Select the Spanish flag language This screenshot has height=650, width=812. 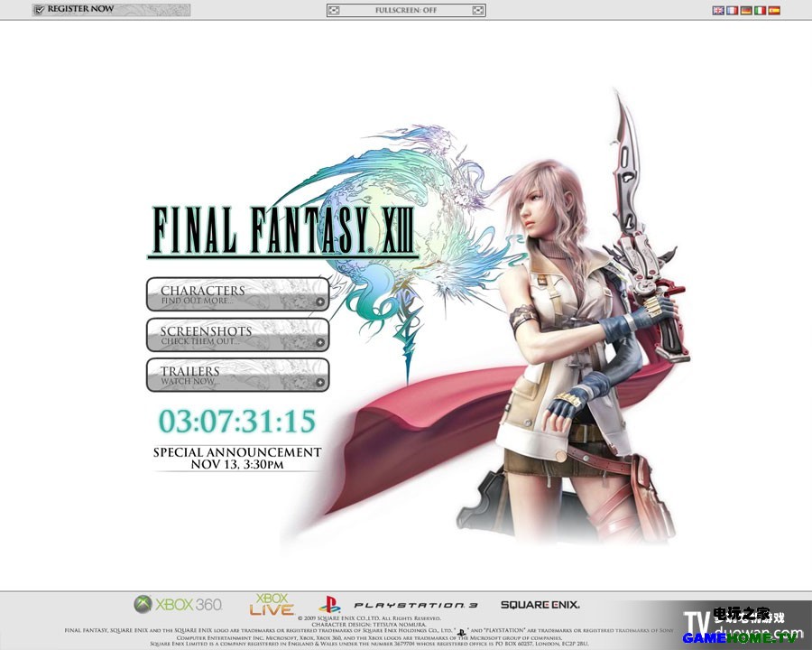pyautogui.click(x=774, y=10)
